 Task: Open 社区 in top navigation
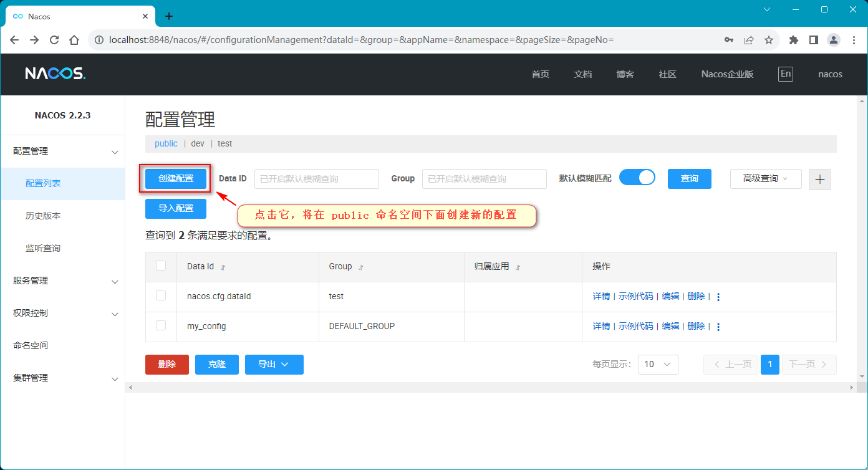668,74
